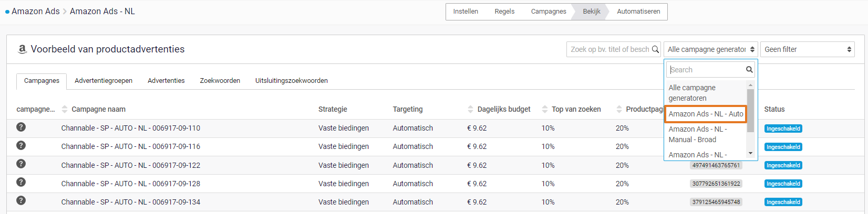Image resolution: width=868 pixels, height=214 pixels.
Task: Click Automatisch in the 006917-09-116 row
Action: click(413, 146)
